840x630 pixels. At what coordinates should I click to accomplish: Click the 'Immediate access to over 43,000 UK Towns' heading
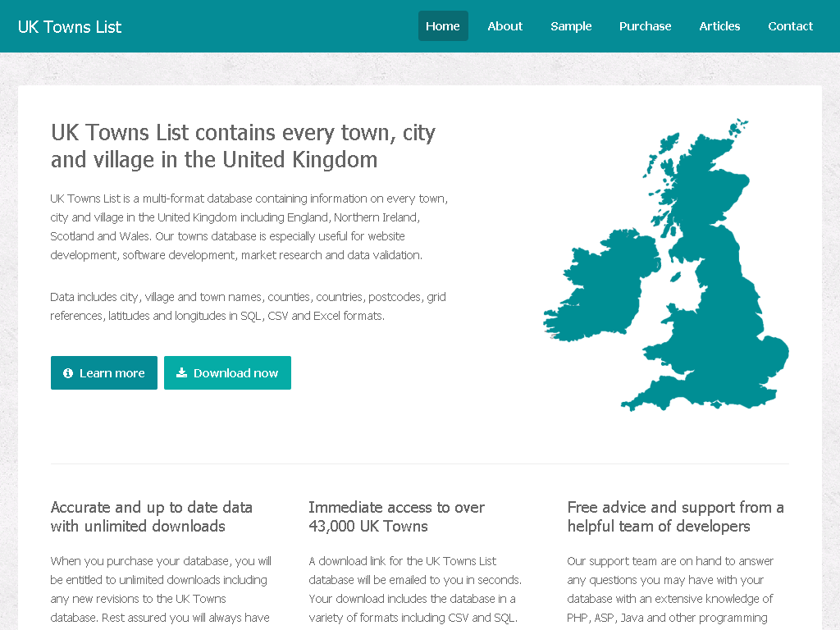coord(396,517)
